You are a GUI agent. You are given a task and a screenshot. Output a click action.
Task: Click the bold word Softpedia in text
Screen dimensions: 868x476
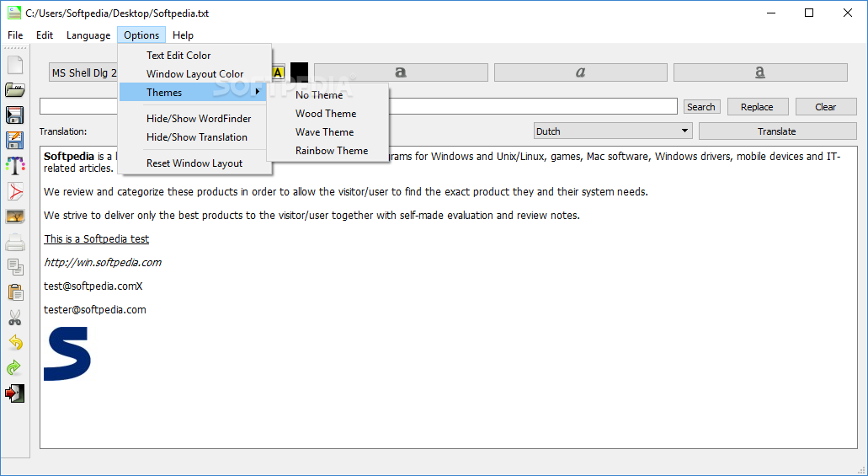click(69, 157)
